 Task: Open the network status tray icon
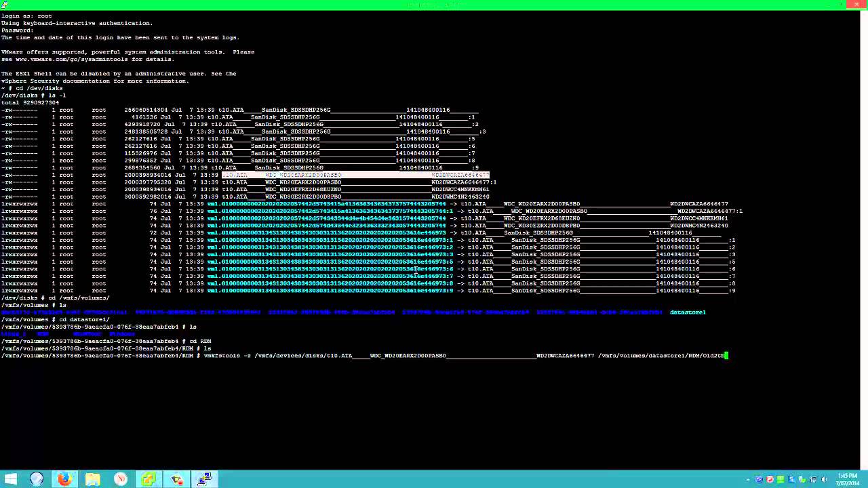[813, 479]
